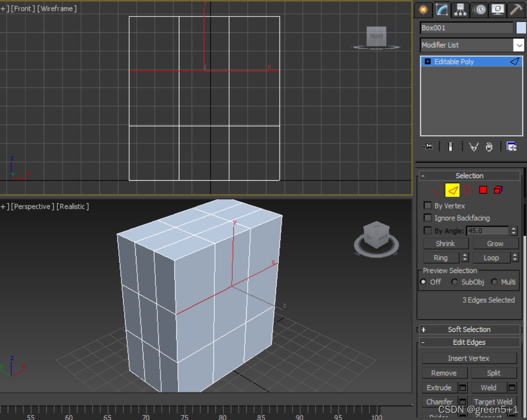The height and width of the screenshot is (420, 527).
Task: Click the Split edges button
Action: click(493, 373)
